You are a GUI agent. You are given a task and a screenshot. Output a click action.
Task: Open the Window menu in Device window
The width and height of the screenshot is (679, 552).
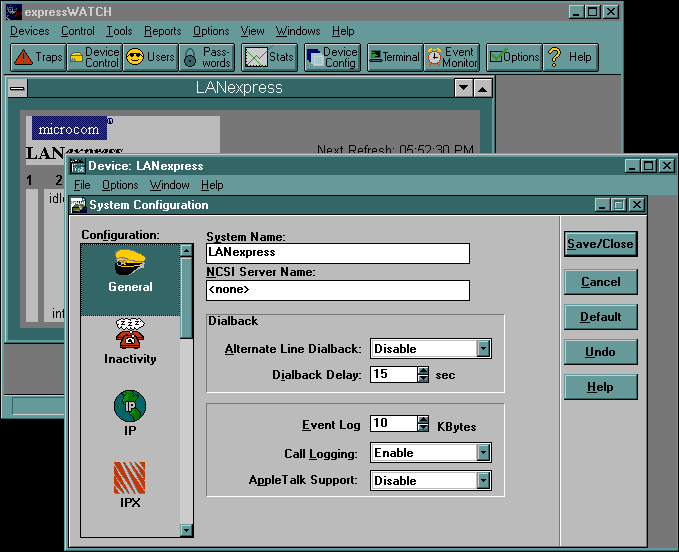point(169,185)
